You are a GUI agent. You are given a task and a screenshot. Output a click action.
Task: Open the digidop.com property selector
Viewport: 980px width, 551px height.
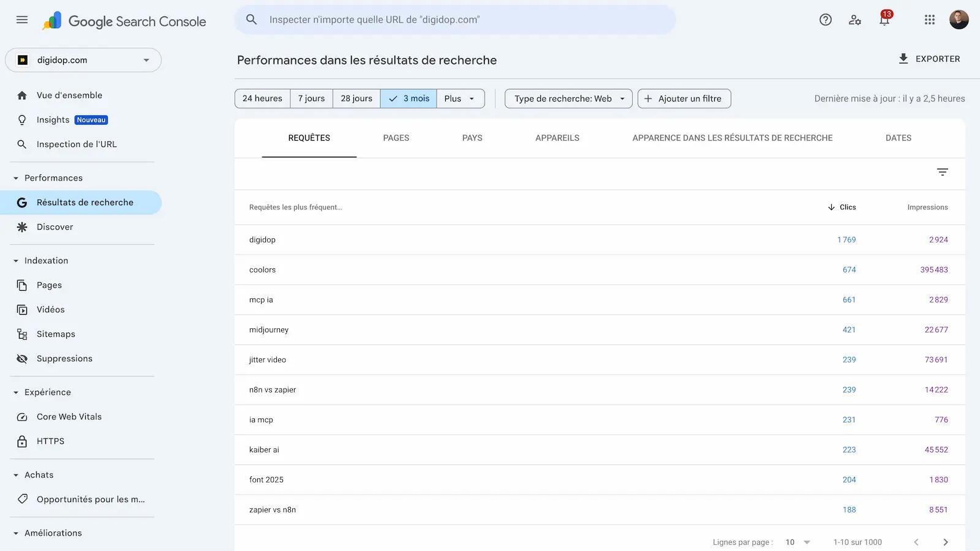83,60
